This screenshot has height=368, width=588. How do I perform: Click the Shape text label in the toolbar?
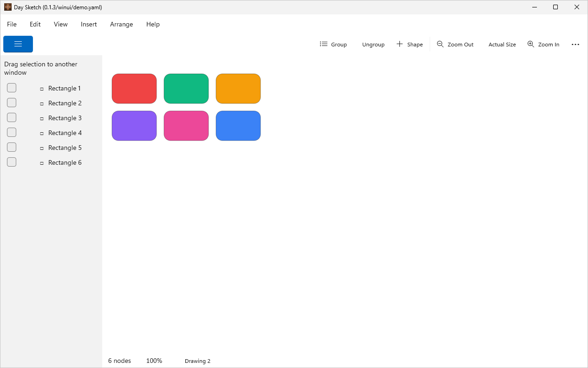click(415, 45)
